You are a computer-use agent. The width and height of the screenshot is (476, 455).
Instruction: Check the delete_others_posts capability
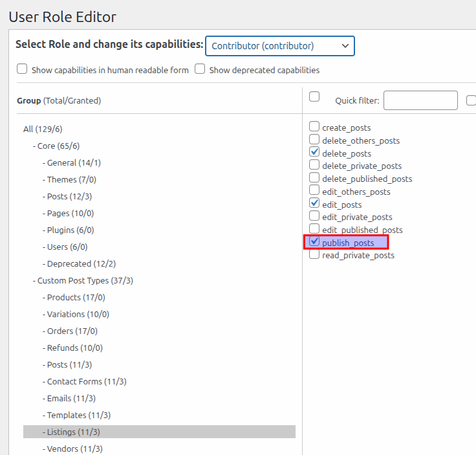(315, 140)
